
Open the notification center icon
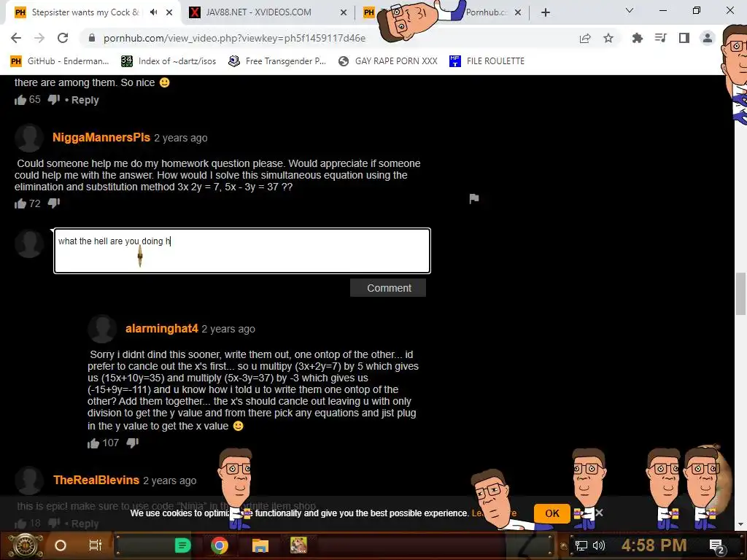[716, 546]
